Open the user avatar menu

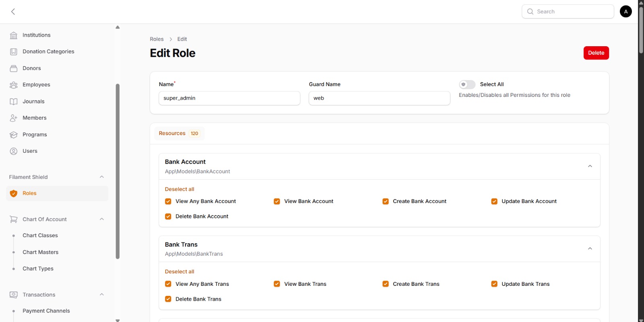[x=626, y=12]
